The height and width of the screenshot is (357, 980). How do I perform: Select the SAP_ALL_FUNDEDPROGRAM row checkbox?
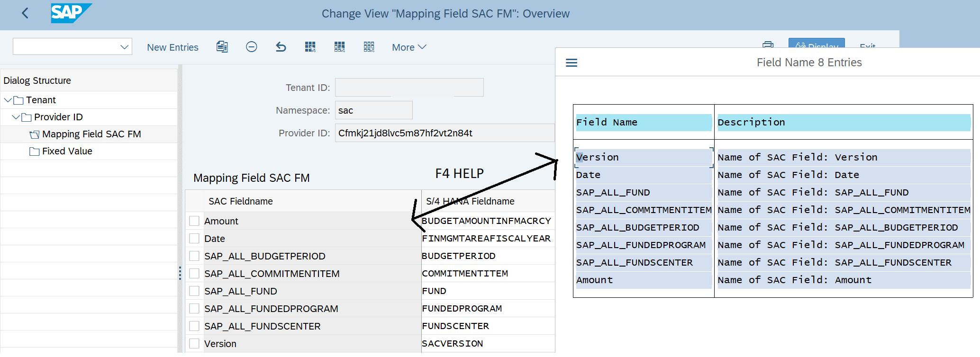tap(194, 309)
